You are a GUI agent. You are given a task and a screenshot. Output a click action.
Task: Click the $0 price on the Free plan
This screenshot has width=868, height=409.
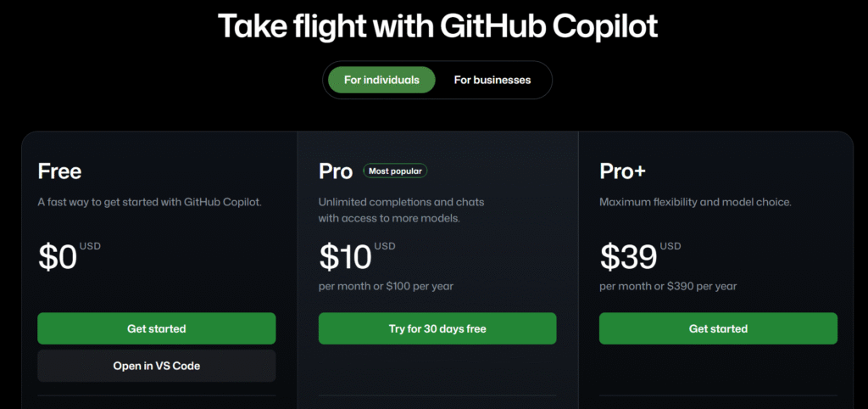coord(58,257)
